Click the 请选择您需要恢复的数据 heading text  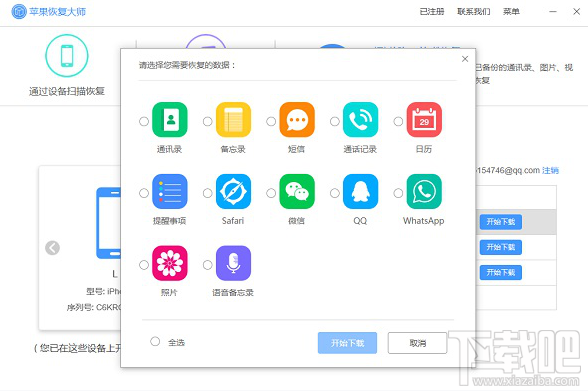(187, 65)
